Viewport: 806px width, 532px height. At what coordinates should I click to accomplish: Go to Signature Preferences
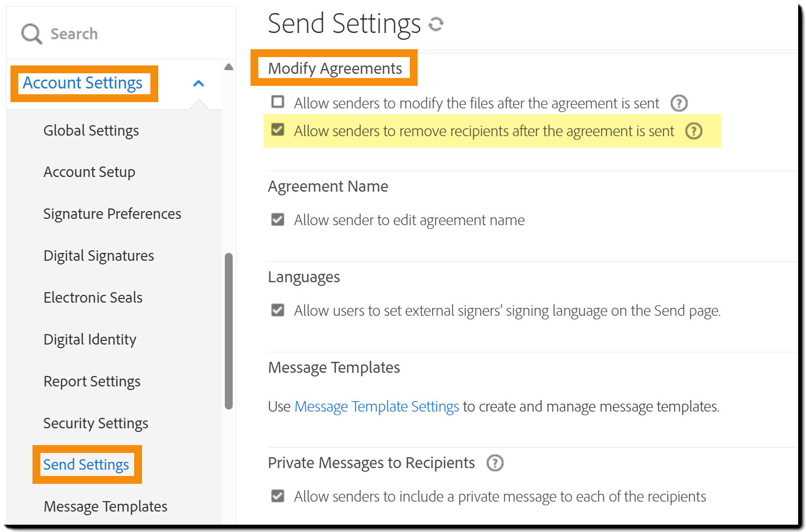tap(112, 214)
